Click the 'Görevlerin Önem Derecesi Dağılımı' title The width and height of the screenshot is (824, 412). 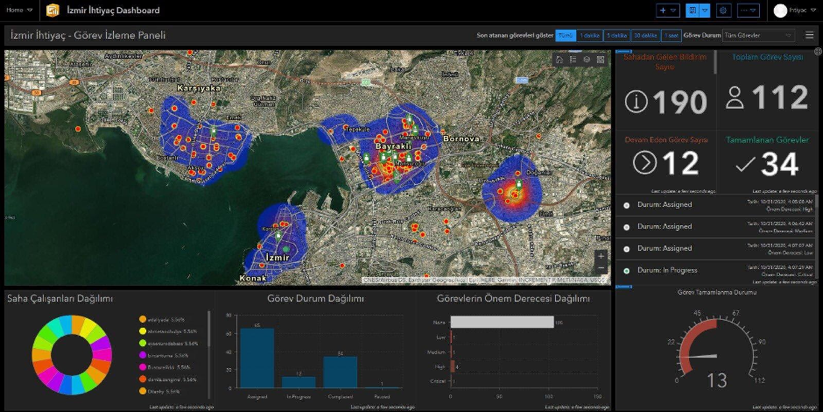pyautogui.click(x=513, y=299)
